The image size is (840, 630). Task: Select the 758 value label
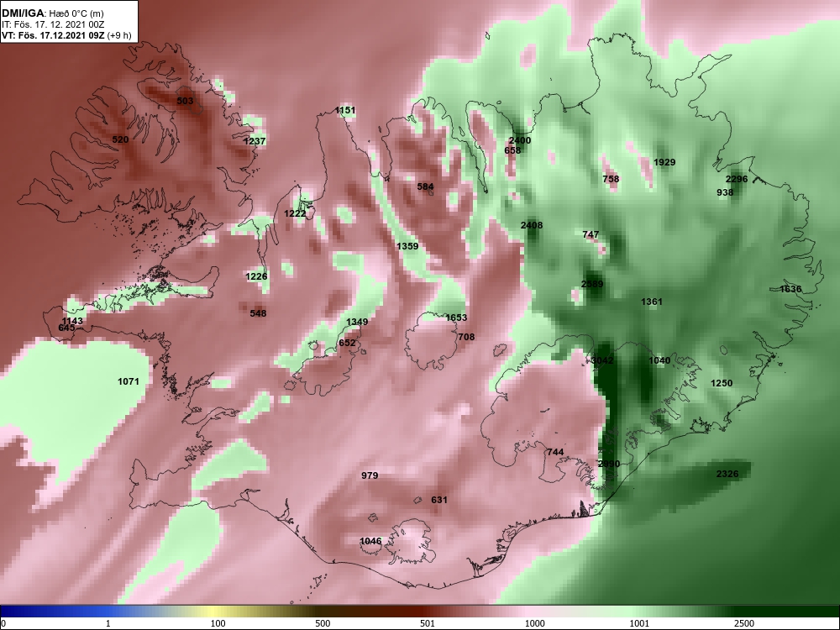point(611,179)
